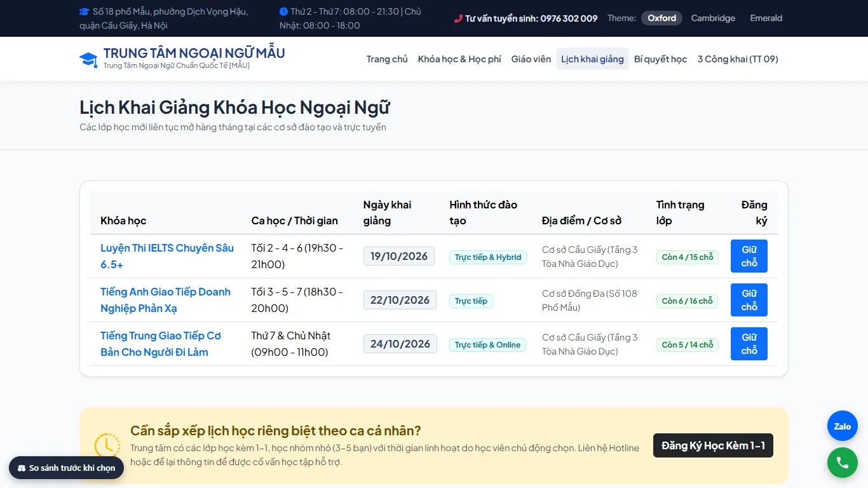Click the Cơ sở Đống Đa location cell
868x488 pixels.
(589, 300)
